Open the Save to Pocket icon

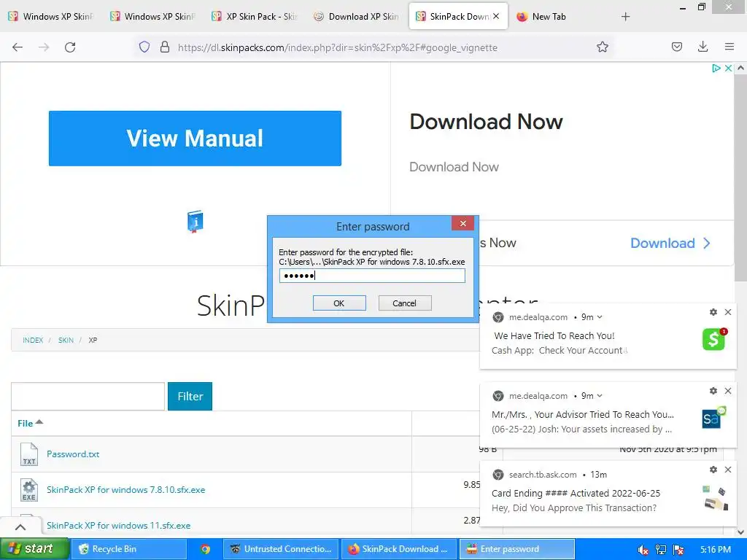coord(676,47)
